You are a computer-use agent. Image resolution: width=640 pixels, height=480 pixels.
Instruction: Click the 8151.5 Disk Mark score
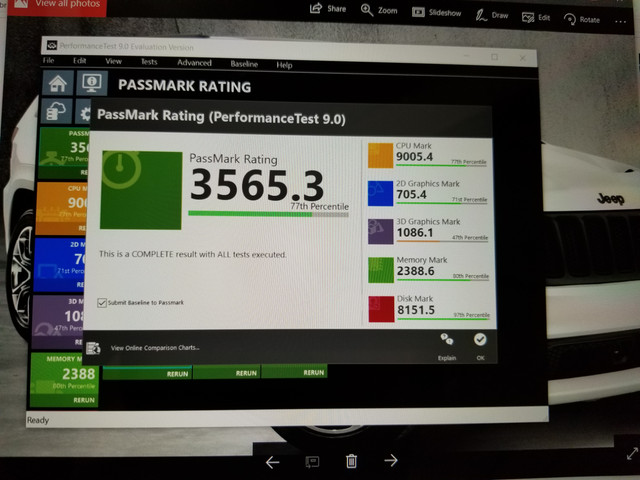click(x=416, y=310)
